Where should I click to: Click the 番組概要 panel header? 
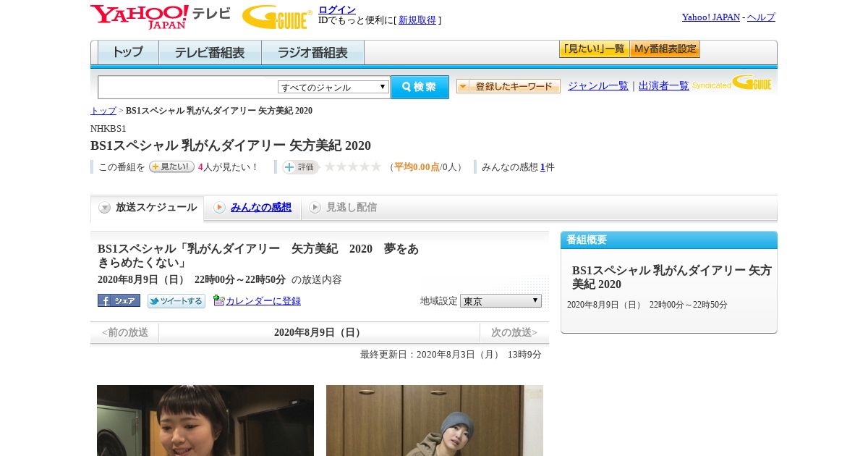pos(669,240)
